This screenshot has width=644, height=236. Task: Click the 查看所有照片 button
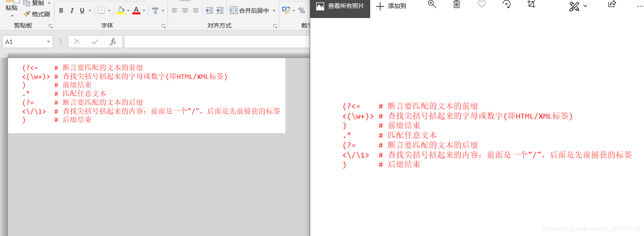pos(340,6)
